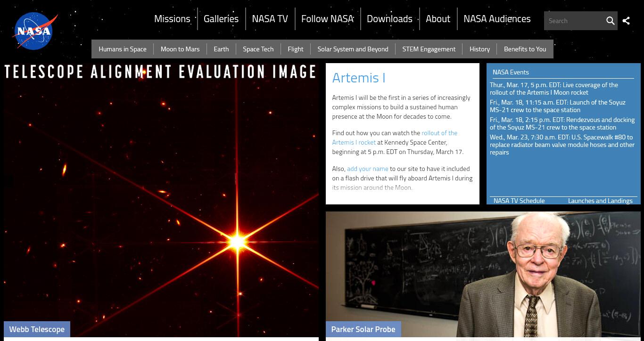Select the Earth topic

click(x=221, y=49)
